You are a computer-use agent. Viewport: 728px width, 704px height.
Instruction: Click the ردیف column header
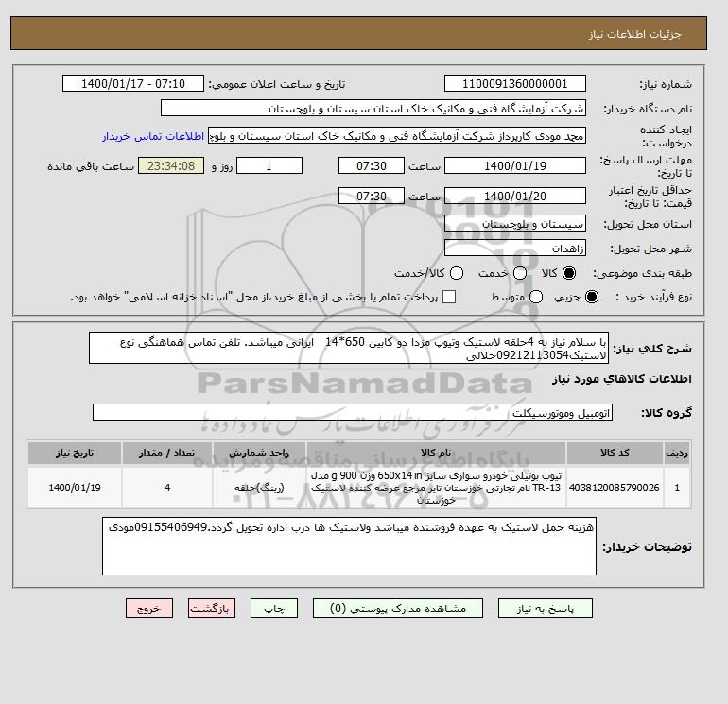(x=677, y=453)
